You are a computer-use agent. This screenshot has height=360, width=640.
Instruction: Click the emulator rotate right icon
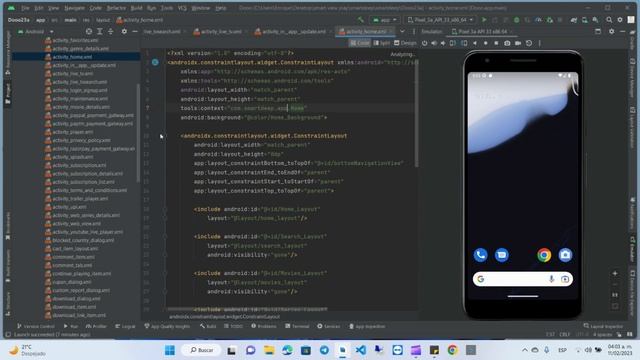pyautogui.click(x=464, y=43)
